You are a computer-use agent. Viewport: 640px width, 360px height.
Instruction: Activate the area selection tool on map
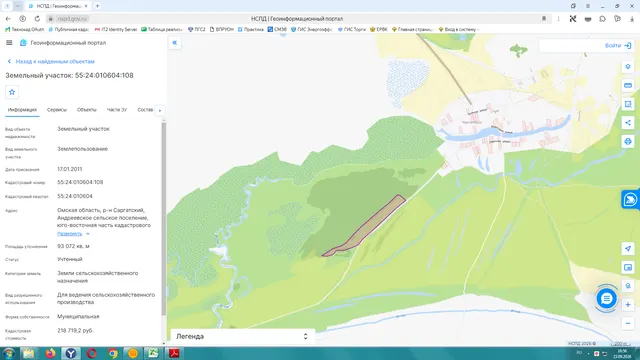pos(628,104)
